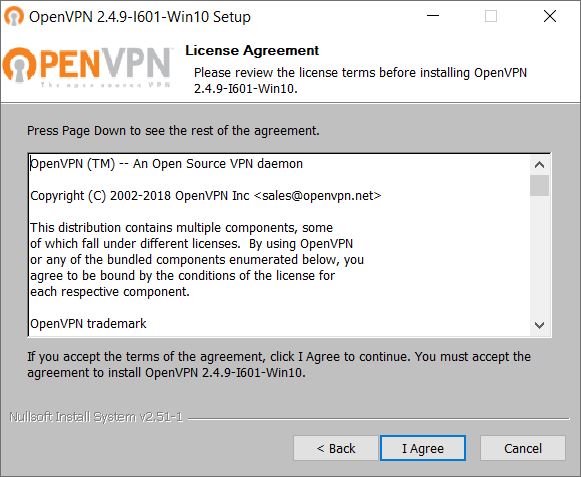The width and height of the screenshot is (581, 477).
Task: Click the Nullsoft Install System label
Action: 96,417
